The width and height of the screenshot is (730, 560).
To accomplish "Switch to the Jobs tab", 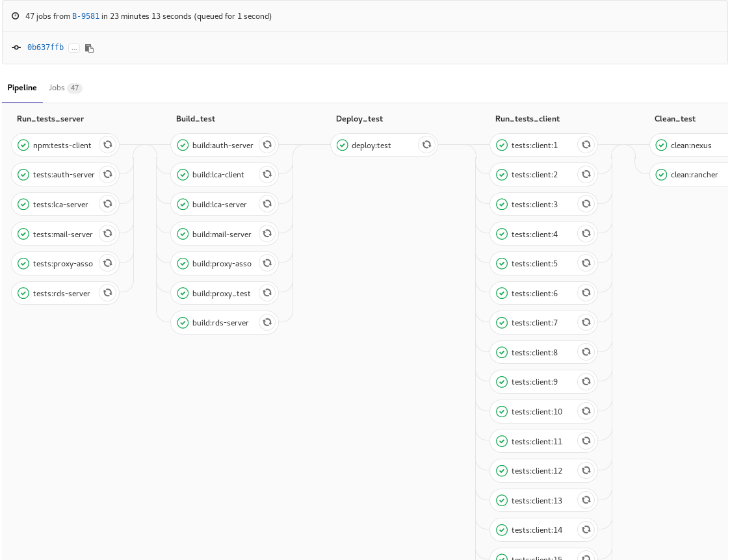I will coord(64,88).
